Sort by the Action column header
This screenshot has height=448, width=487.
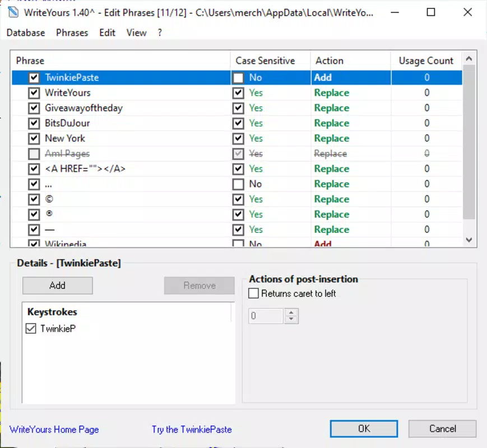click(x=351, y=60)
